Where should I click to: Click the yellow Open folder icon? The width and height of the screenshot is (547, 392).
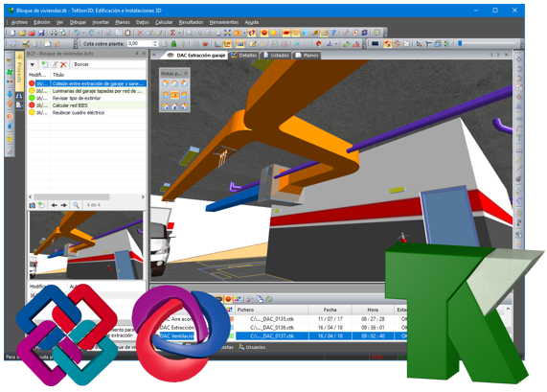tap(22, 33)
